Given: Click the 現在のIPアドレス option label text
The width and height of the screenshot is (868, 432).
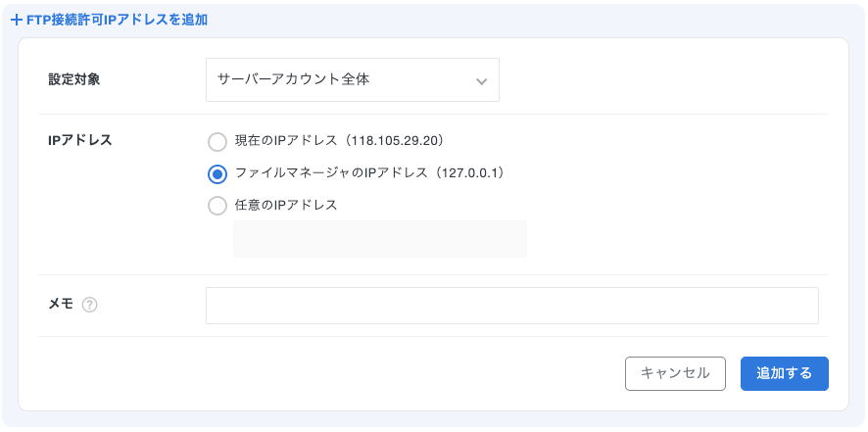Looking at the screenshot, I should [x=284, y=141].
